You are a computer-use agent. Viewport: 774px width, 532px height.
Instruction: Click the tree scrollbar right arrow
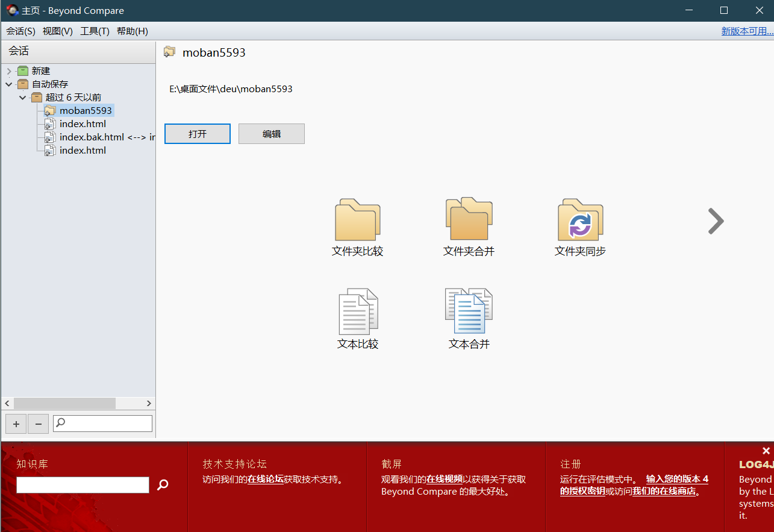point(149,403)
